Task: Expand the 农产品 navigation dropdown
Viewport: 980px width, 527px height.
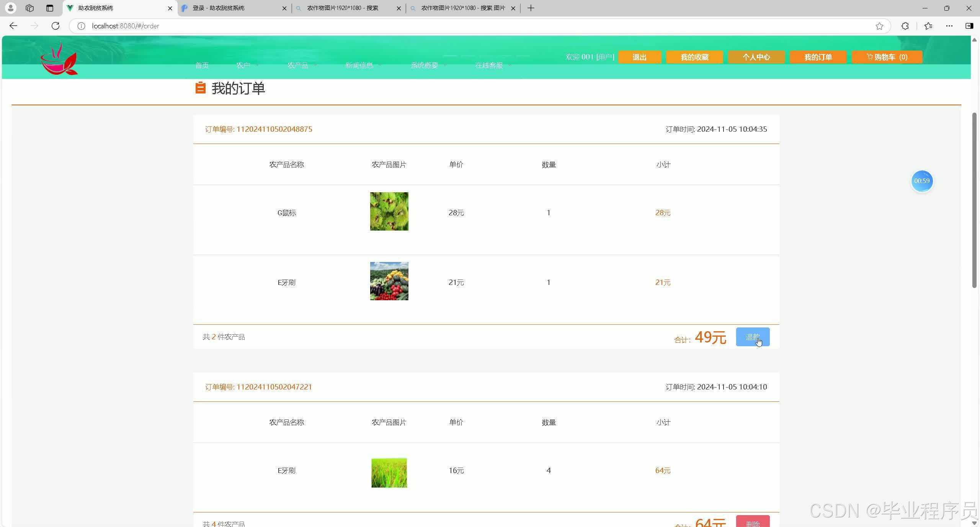Action: point(302,65)
